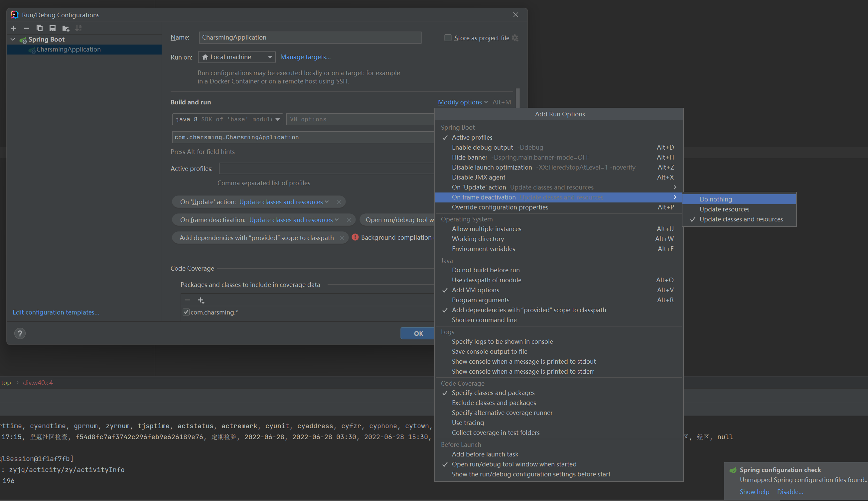Toggle Open run/debug tool window when started

[x=558, y=464]
